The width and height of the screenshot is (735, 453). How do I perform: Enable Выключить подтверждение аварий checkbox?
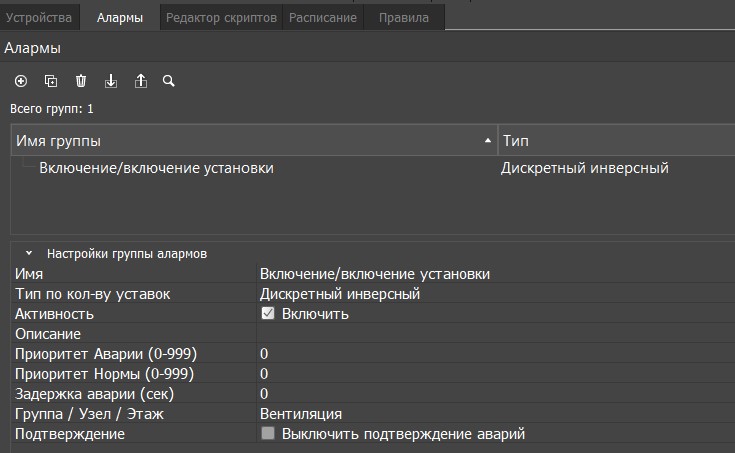[x=268, y=433]
